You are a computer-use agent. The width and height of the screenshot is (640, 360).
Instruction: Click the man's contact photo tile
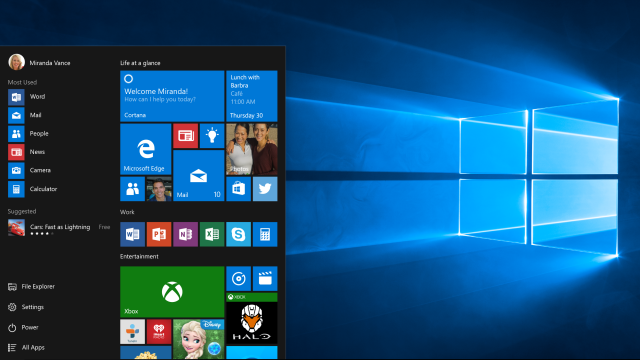159,189
